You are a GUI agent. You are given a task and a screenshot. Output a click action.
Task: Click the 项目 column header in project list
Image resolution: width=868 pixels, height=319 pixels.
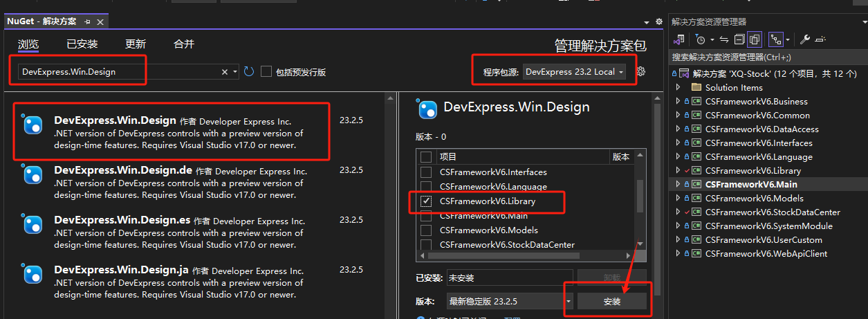point(523,157)
